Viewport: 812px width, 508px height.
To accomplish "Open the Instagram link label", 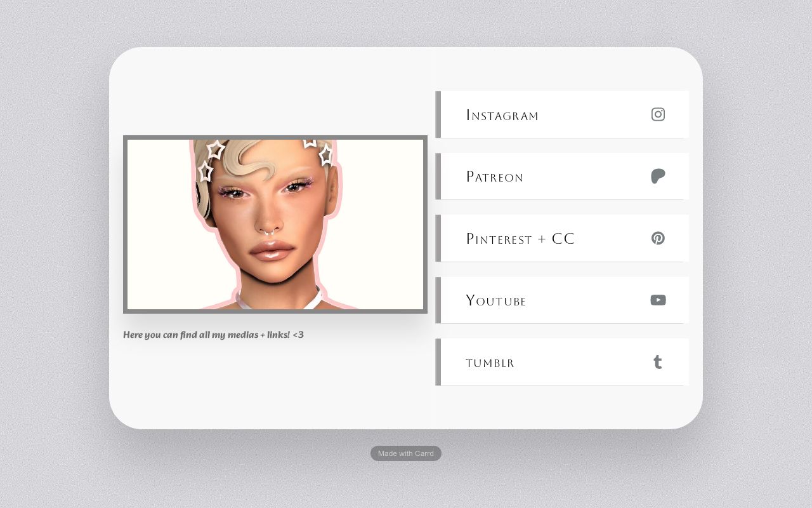I will click(502, 115).
